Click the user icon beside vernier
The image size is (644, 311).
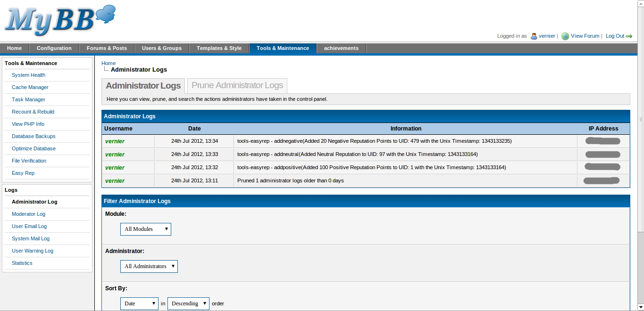[534, 36]
